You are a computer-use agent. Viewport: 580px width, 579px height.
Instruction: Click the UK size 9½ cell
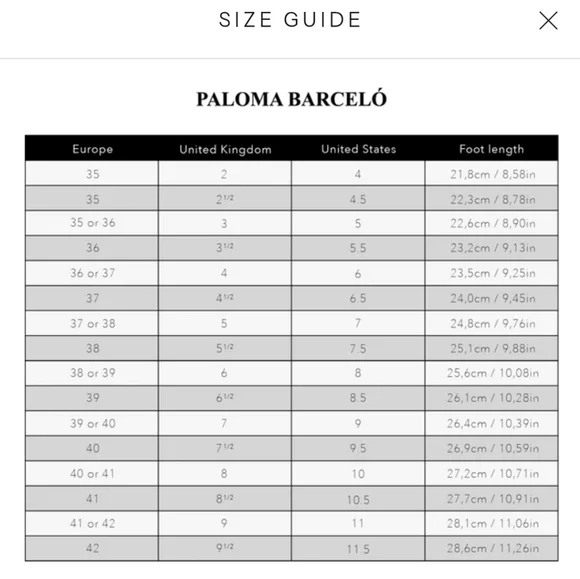click(x=225, y=548)
